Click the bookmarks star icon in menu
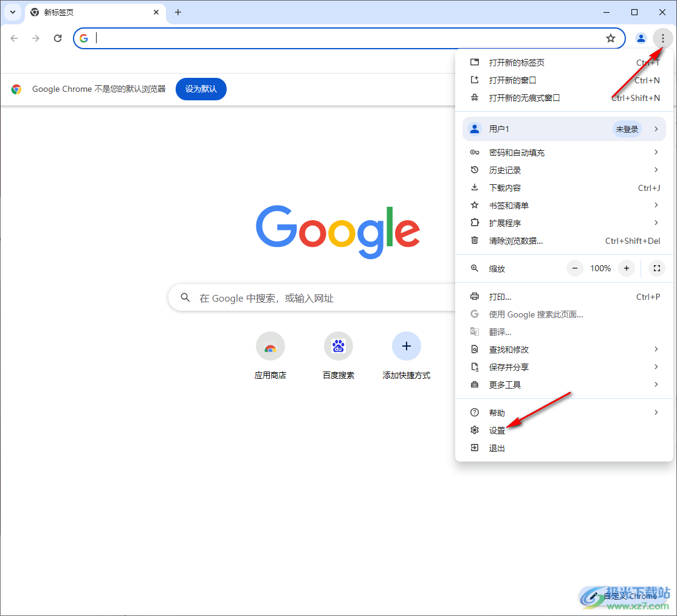This screenshot has height=616, width=677. [x=475, y=205]
